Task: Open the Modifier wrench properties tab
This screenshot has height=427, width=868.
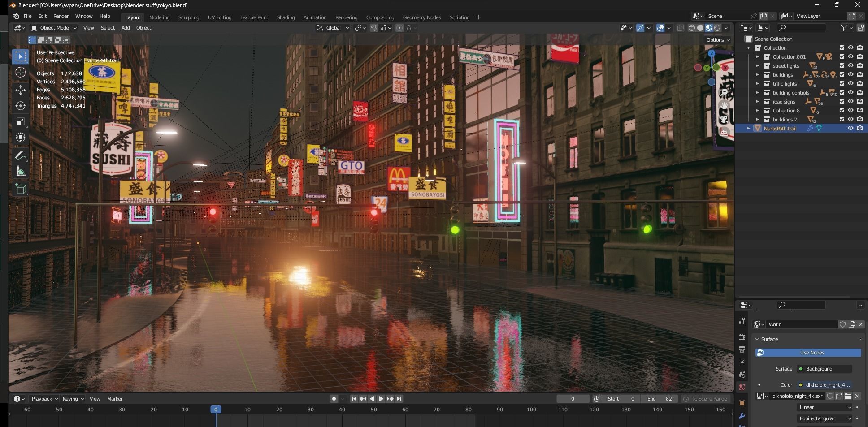Action: 742,416
